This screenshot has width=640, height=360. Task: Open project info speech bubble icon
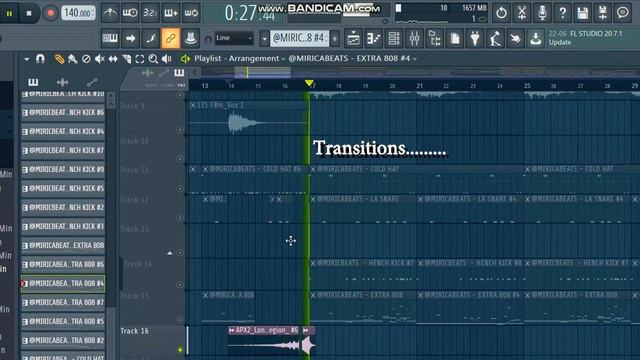623,13
